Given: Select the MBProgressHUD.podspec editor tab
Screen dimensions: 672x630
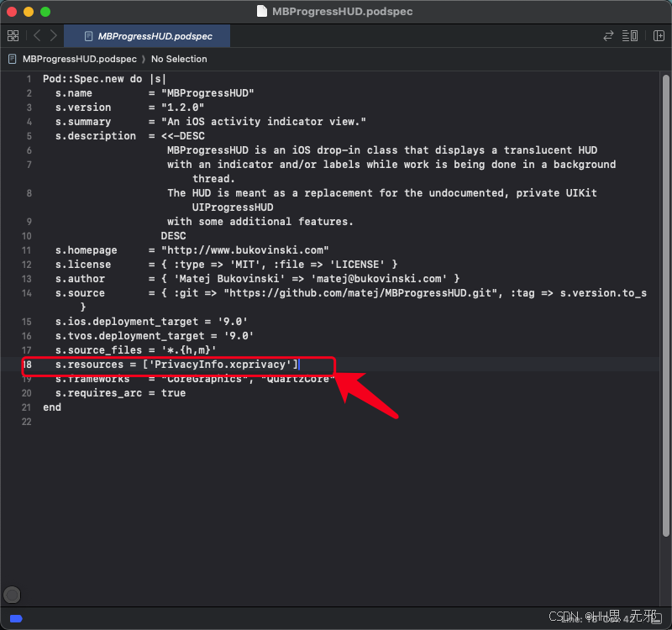Looking at the screenshot, I should [x=147, y=36].
